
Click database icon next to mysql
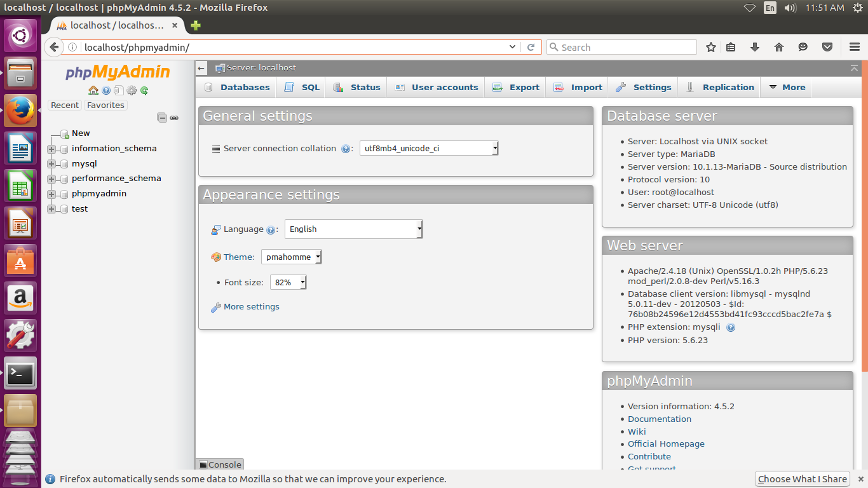pos(64,164)
